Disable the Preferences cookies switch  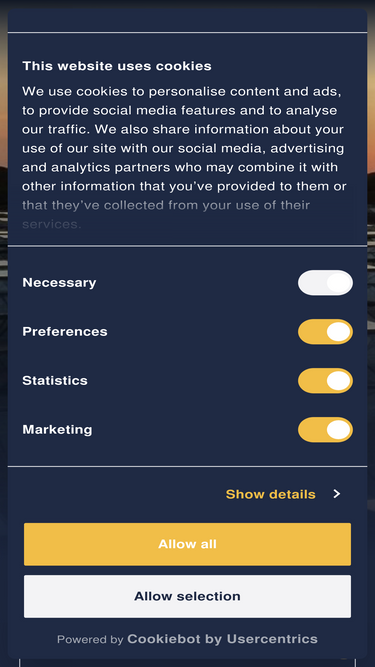(325, 332)
